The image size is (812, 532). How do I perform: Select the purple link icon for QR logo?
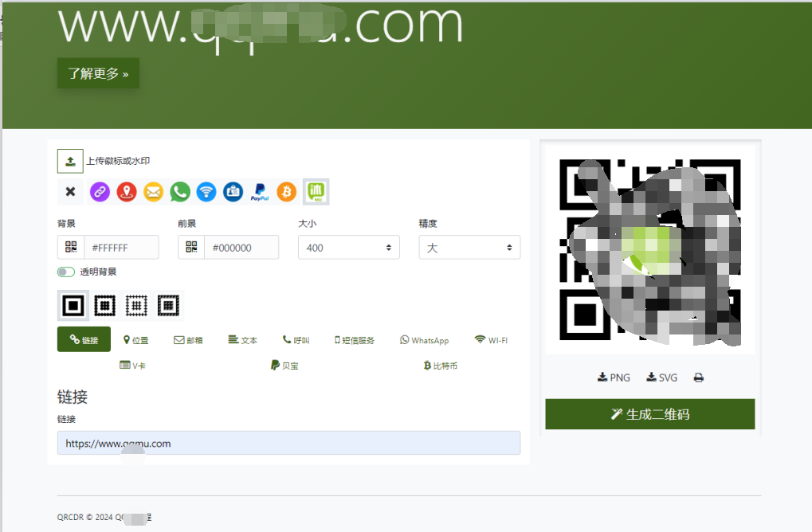pos(100,191)
